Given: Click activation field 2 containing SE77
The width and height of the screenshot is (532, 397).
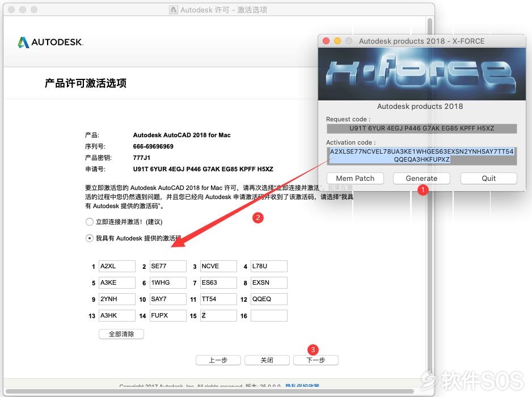Looking at the screenshot, I should [168, 267].
